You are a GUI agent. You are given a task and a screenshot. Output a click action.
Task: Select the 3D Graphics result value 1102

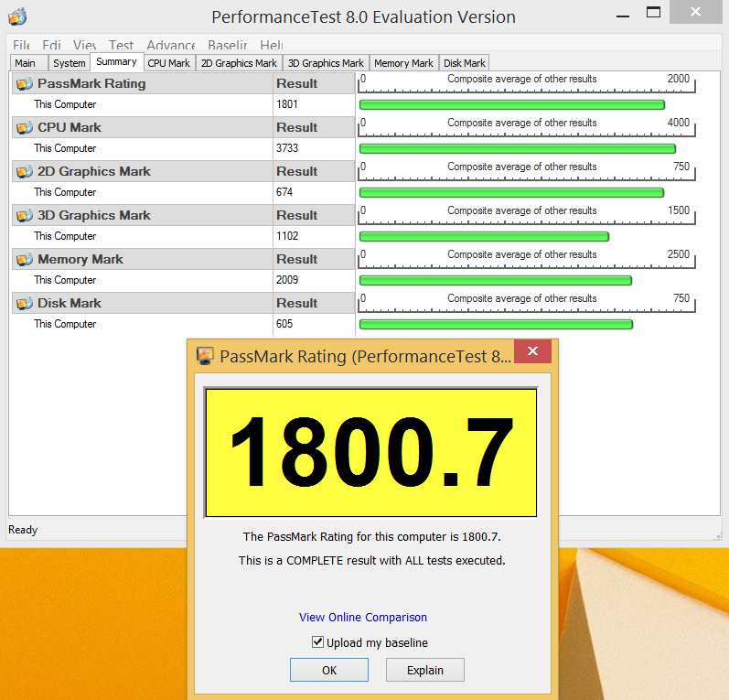[287, 236]
